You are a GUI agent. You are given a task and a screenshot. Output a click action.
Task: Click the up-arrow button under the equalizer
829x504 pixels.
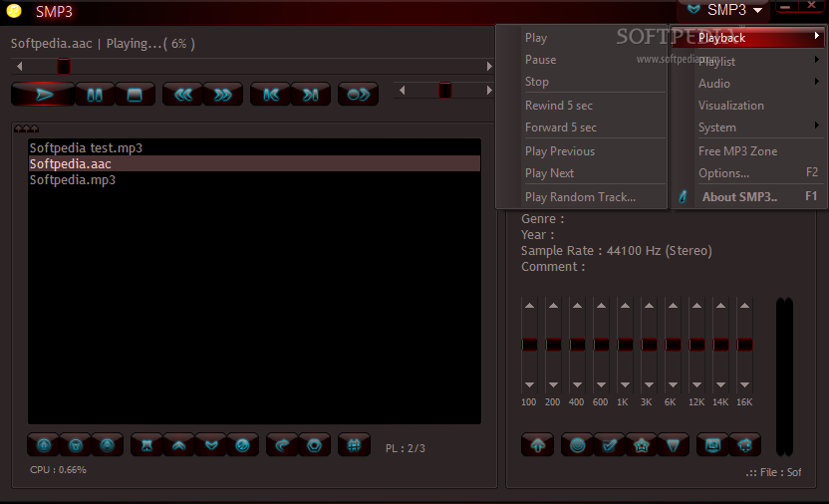(538, 445)
